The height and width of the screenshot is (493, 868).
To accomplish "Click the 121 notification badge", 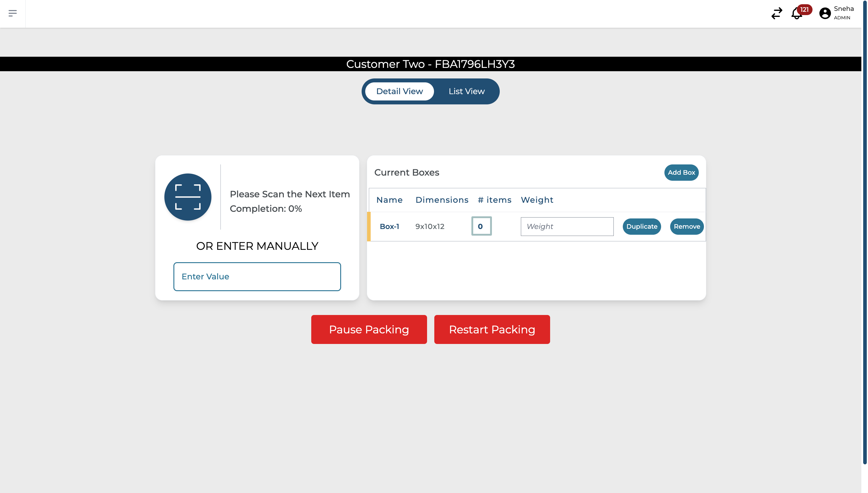I will click(804, 9).
